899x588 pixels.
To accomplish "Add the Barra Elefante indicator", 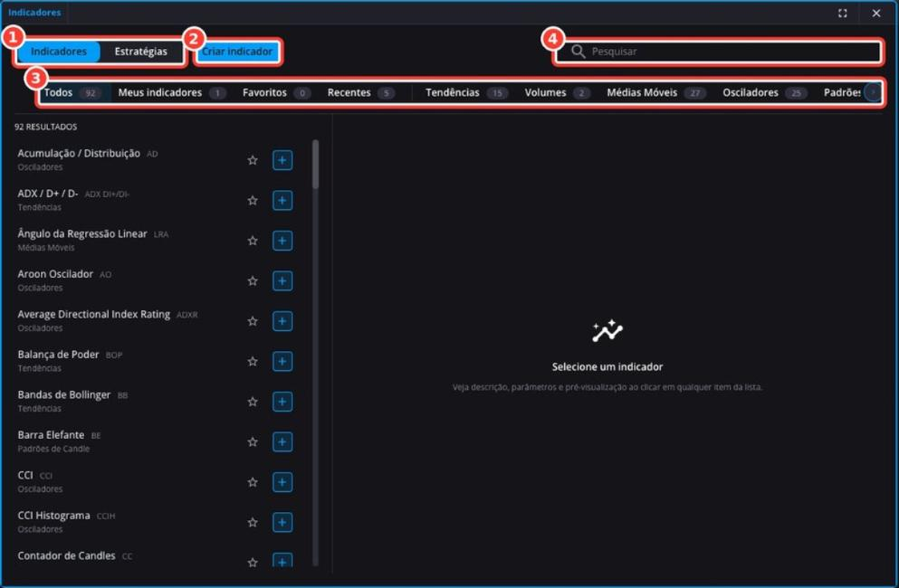I will point(282,441).
